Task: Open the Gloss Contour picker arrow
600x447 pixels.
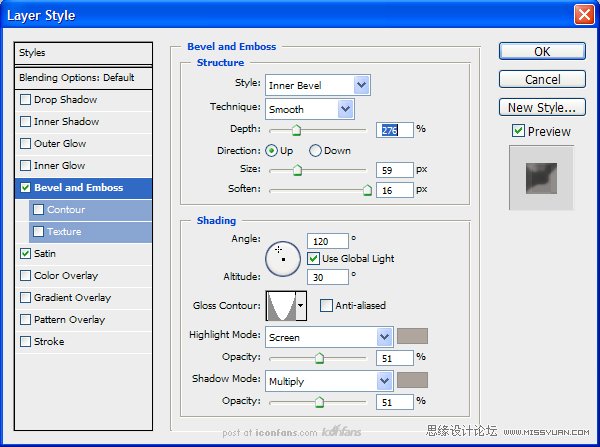Action: pos(301,305)
